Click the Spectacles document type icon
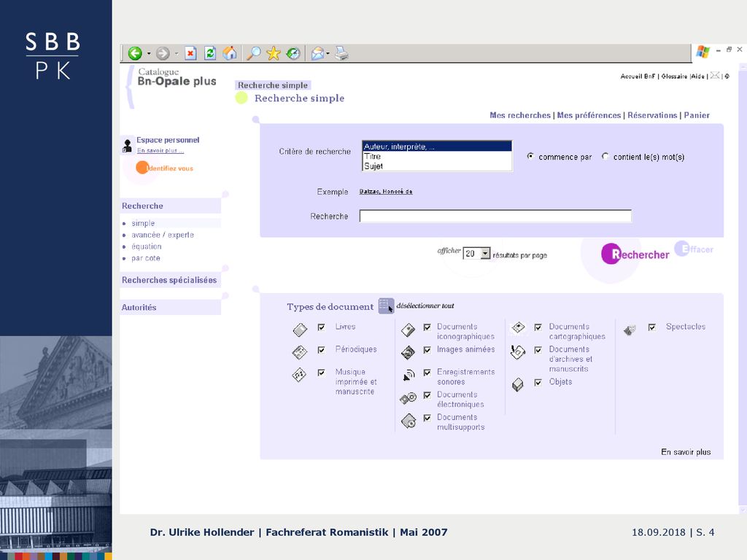This screenshot has height=560, width=747. [x=630, y=330]
